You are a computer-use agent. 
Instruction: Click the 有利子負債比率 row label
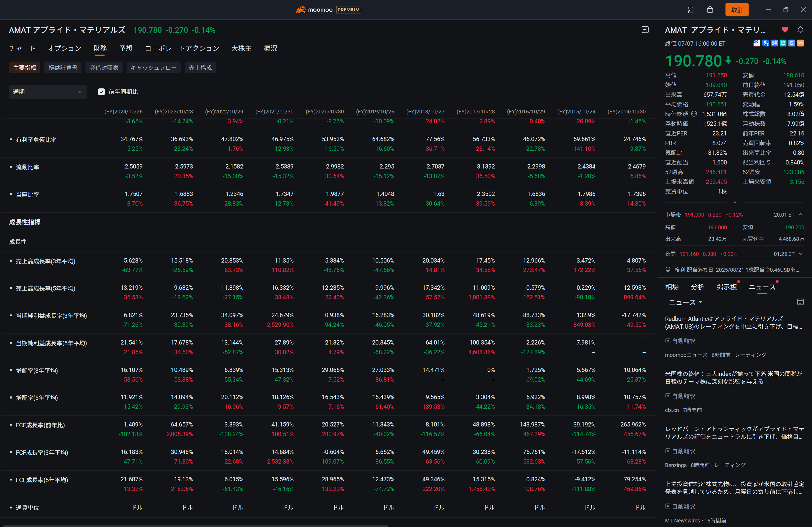pos(36,140)
